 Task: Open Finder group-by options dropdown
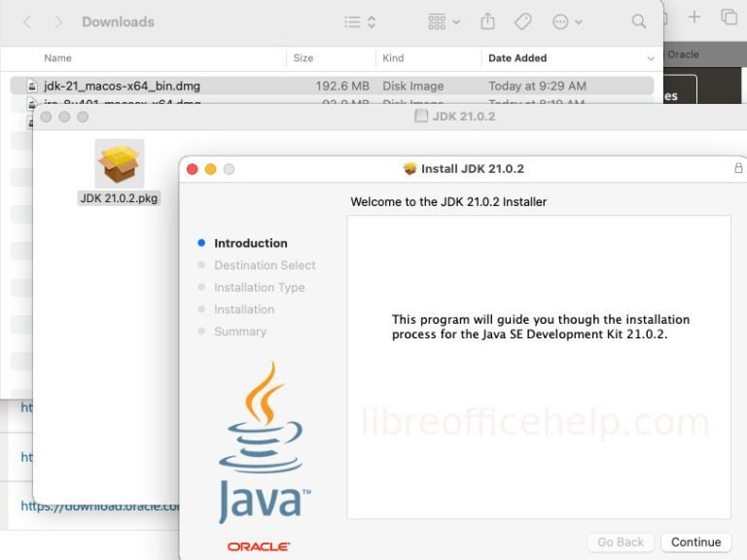click(444, 22)
